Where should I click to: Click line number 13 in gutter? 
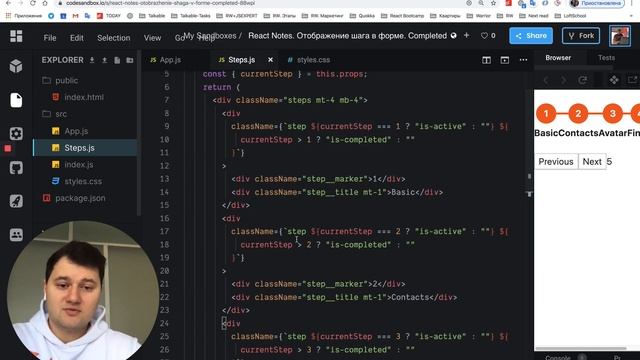click(x=164, y=179)
